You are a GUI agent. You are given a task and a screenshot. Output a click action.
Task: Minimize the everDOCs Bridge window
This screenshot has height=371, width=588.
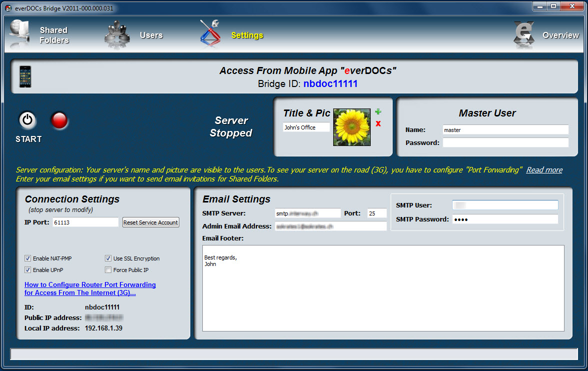(540, 5)
